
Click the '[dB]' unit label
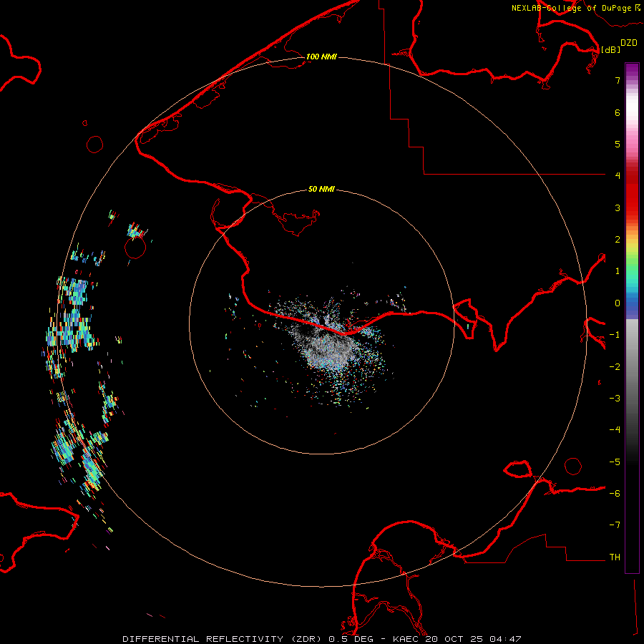[610, 49]
